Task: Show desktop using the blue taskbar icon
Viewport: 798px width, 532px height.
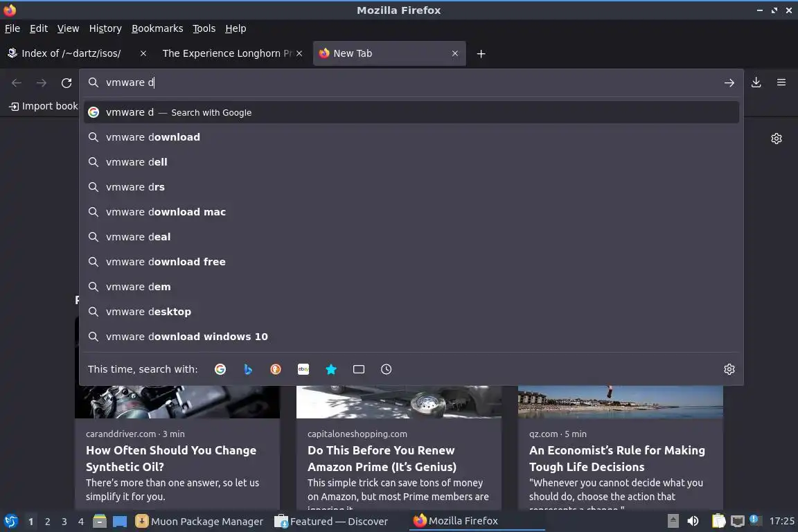Action: coord(120,522)
